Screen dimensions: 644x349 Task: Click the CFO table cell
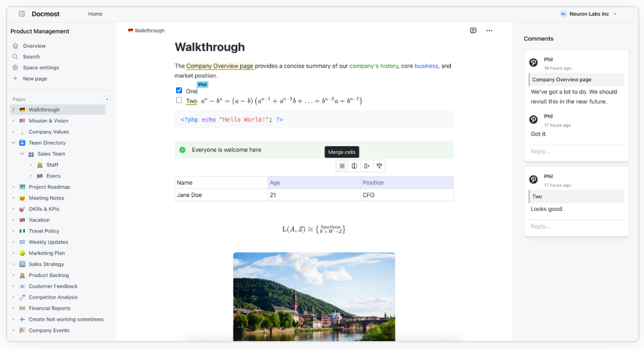(x=407, y=195)
